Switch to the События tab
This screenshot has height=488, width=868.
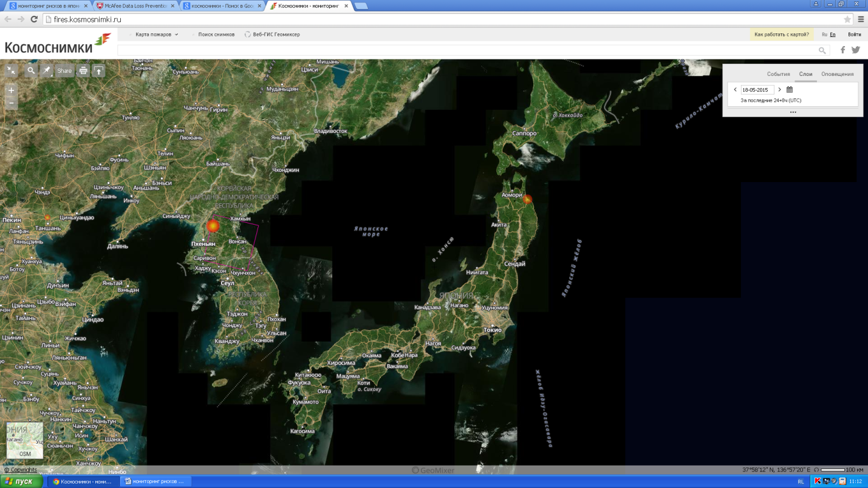click(x=778, y=74)
